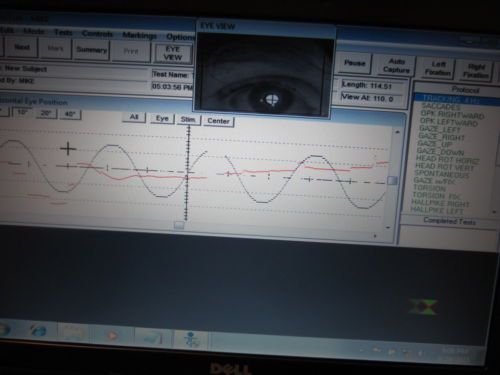Open the media player taskbar icon

(112, 335)
